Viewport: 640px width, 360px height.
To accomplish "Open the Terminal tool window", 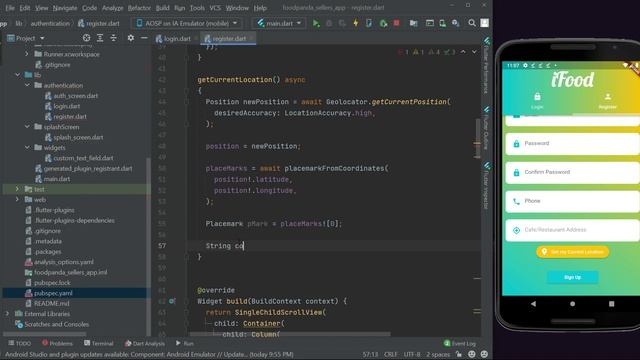I will 98,343.
